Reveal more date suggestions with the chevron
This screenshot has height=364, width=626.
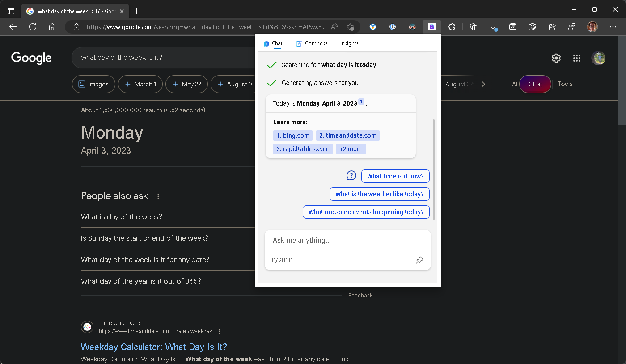[483, 84]
